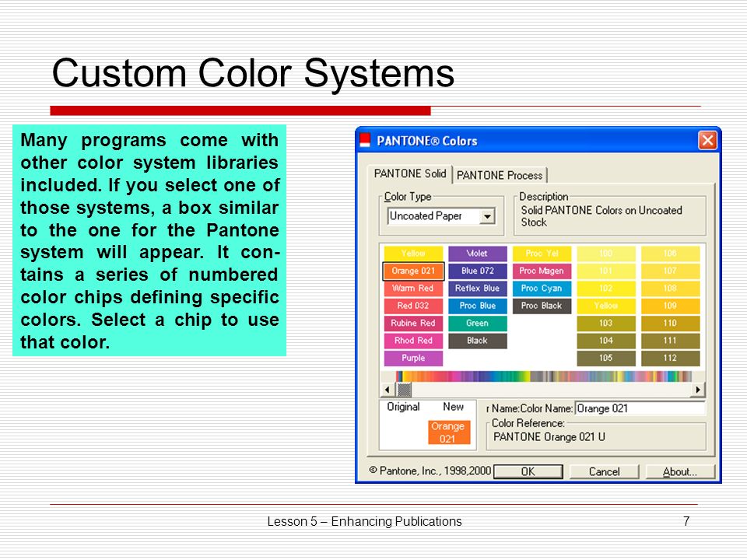
Task: Select color chip 110
Action: click(x=670, y=323)
